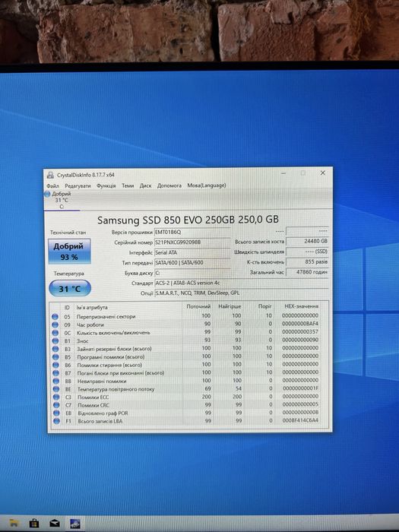Click status dot for attribute B1 Знос
399x532 pixels.
[x=55, y=341]
